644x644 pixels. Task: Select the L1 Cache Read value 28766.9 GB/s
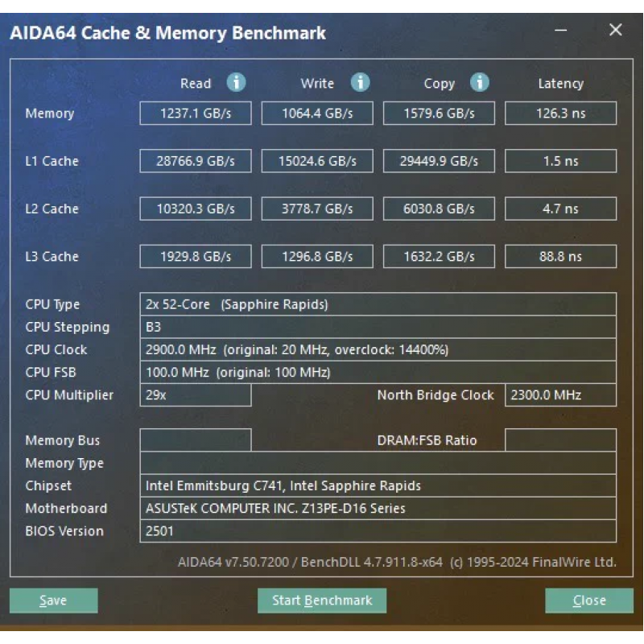pos(196,161)
